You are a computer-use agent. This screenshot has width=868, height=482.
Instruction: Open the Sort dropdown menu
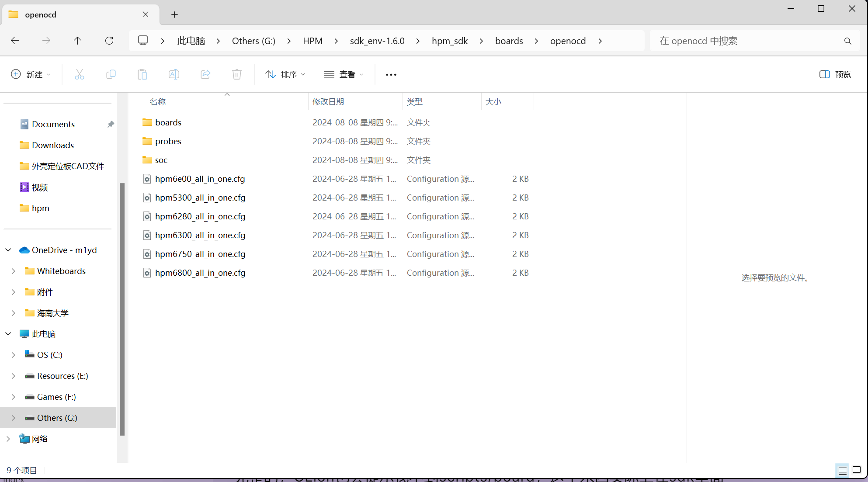(x=285, y=74)
